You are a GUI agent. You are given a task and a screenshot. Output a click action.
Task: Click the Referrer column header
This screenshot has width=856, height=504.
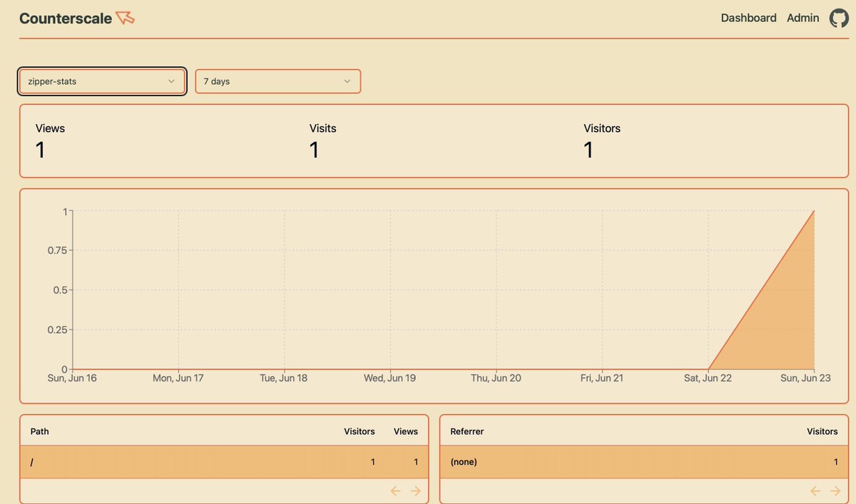pos(467,431)
